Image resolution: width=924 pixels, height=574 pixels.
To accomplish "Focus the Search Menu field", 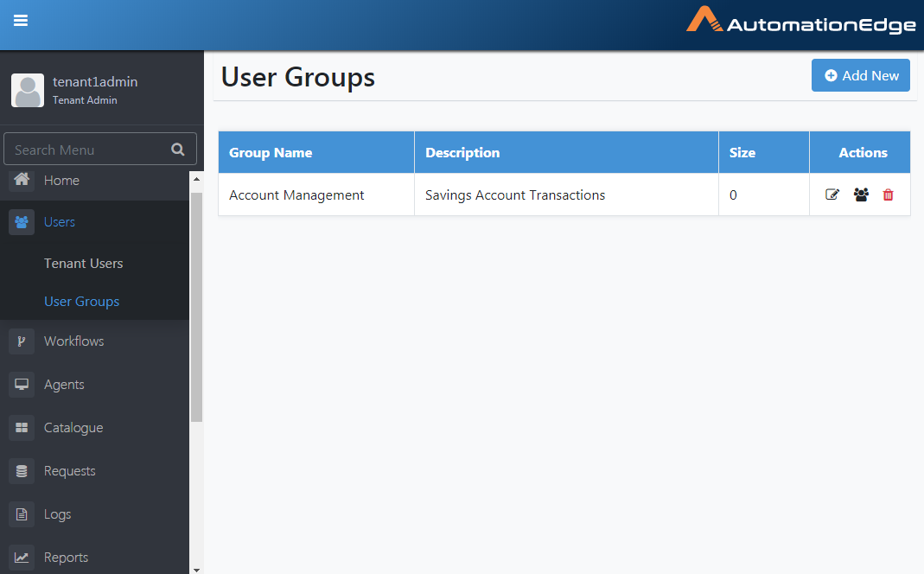I will coord(100,149).
